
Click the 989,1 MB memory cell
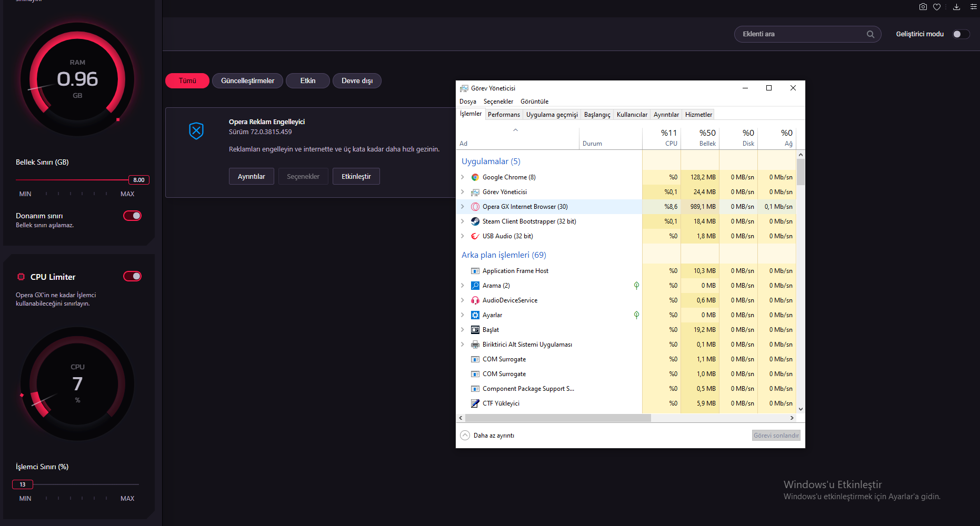coord(700,207)
